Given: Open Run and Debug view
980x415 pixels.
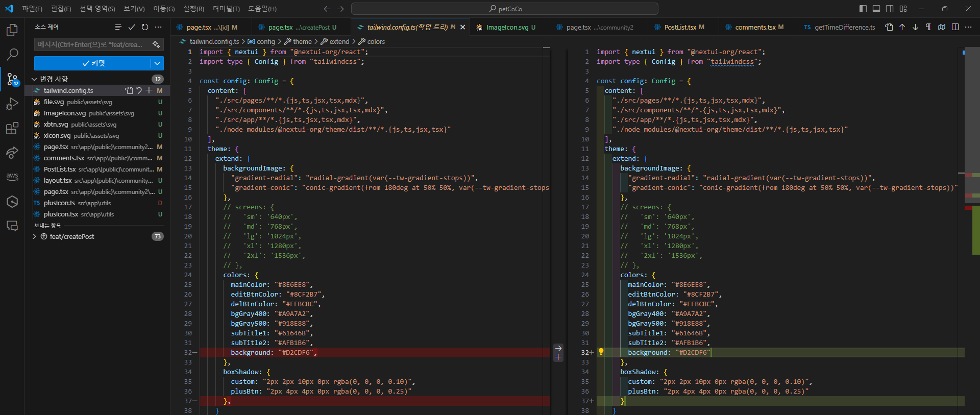Looking at the screenshot, I should point(12,104).
